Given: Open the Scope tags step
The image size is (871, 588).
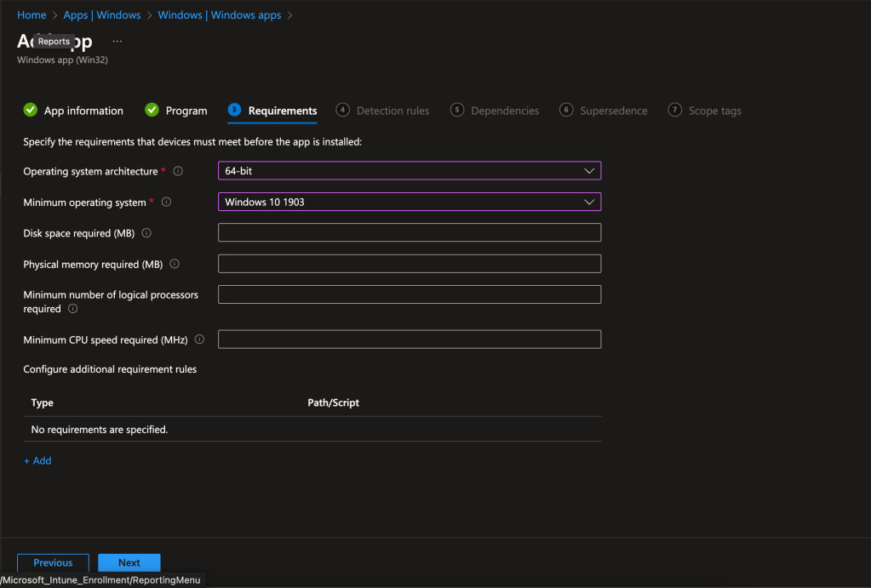Looking at the screenshot, I should point(714,111).
